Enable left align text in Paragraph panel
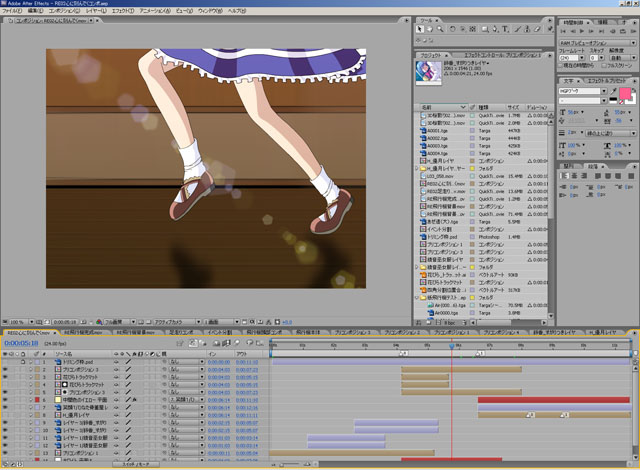Image resolution: width=640 pixels, height=470 pixels. (565, 176)
